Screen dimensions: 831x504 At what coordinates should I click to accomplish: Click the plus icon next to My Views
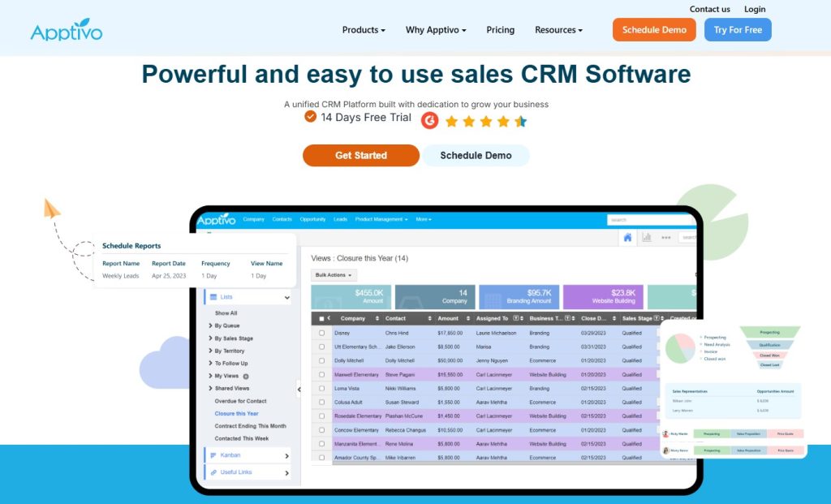tap(246, 377)
